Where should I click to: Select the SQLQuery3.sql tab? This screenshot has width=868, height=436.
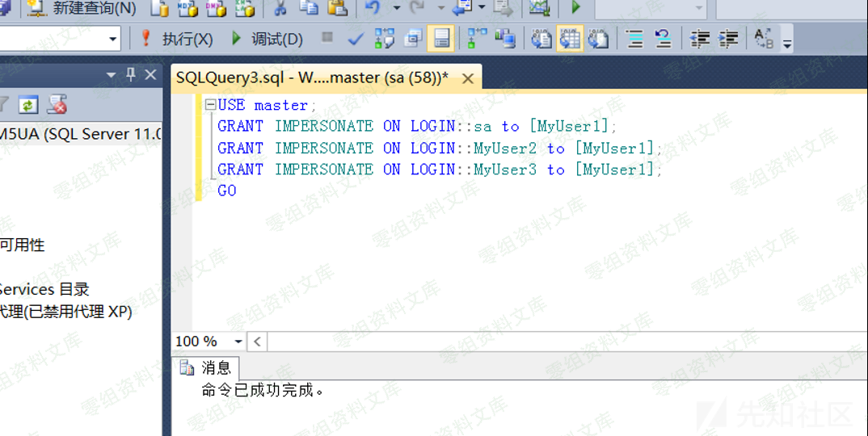tap(312, 78)
